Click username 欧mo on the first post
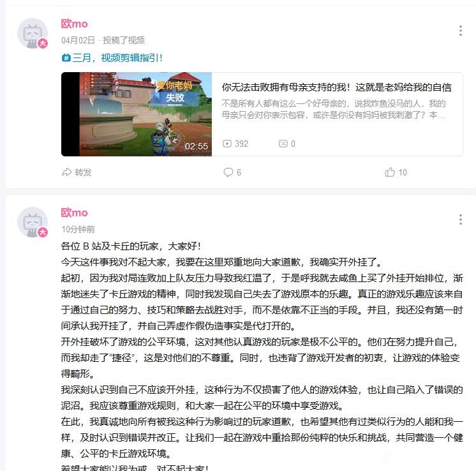This screenshot has width=476, height=471. pyautogui.click(x=75, y=24)
